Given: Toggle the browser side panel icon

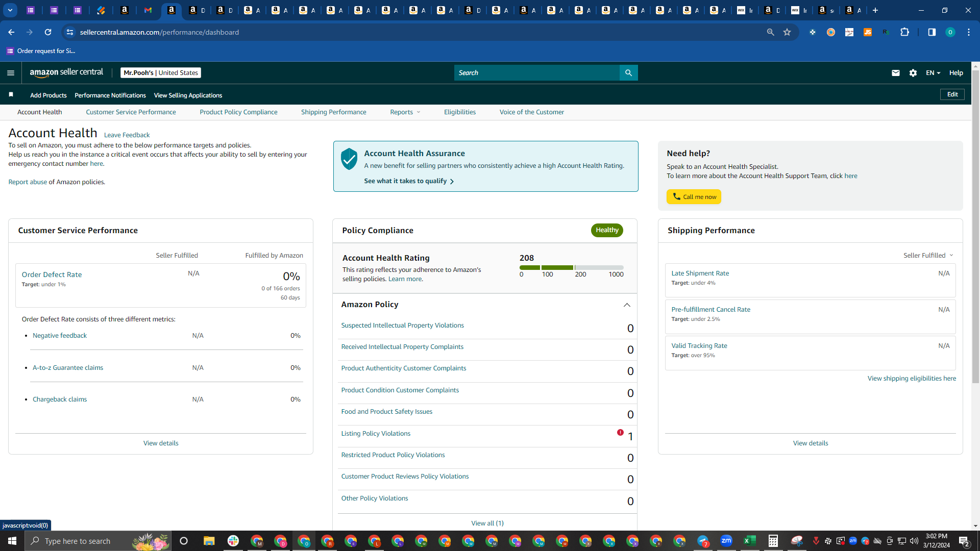Looking at the screenshot, I should click(x=932, y=32).
